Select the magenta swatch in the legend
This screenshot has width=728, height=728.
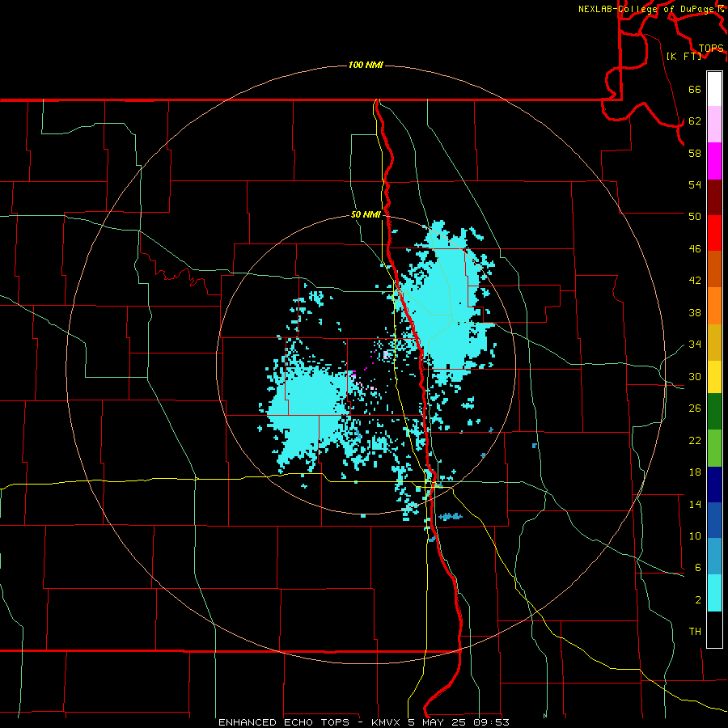(x=714, y=161)
